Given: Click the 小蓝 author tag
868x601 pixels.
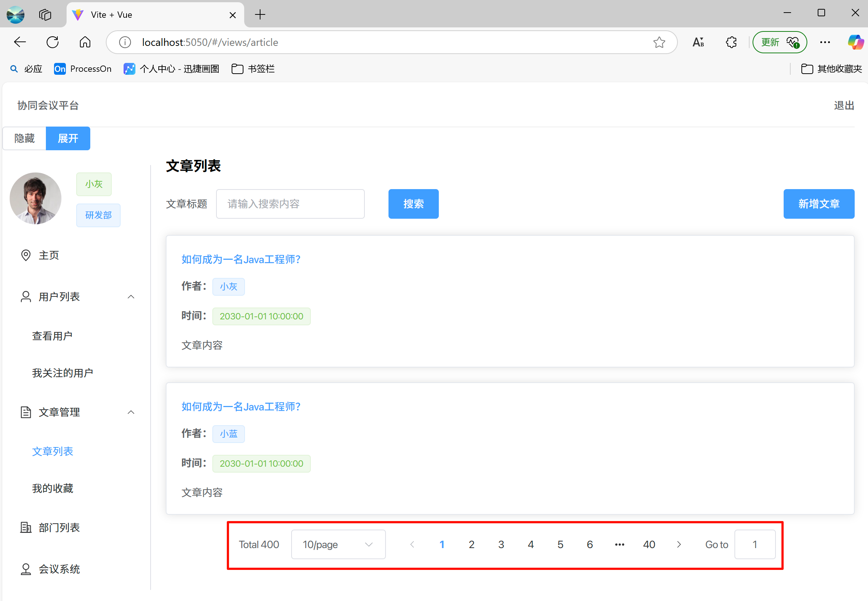Looking at the screenshot, I should pyautogui.click(x=229, y=434).
